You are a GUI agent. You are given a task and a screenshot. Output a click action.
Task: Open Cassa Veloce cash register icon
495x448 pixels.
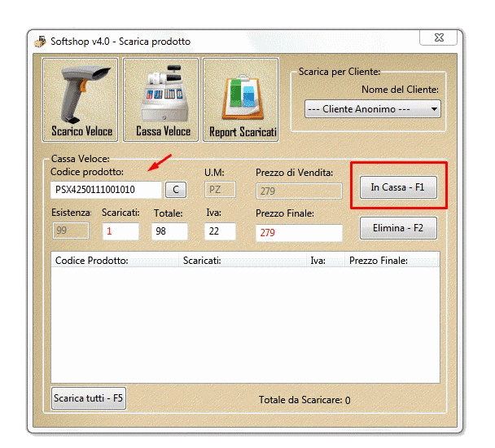pyautogui.click(x=162, y=99)
